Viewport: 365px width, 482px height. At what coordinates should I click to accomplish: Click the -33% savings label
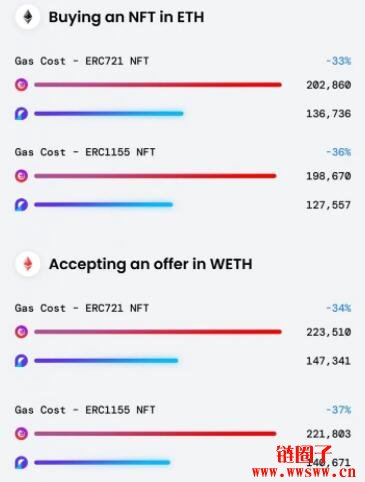(x=338, y=61)
